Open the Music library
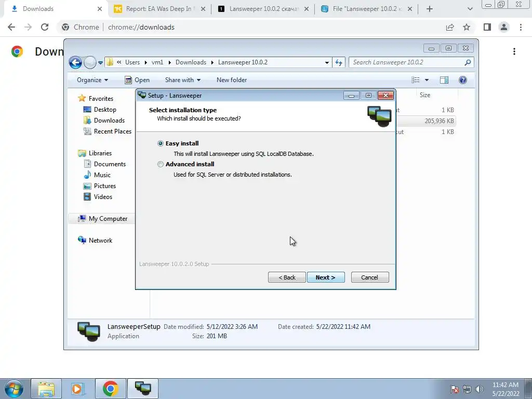The height and width of the screenshot is (399, 532). click(x=102, y=175)
